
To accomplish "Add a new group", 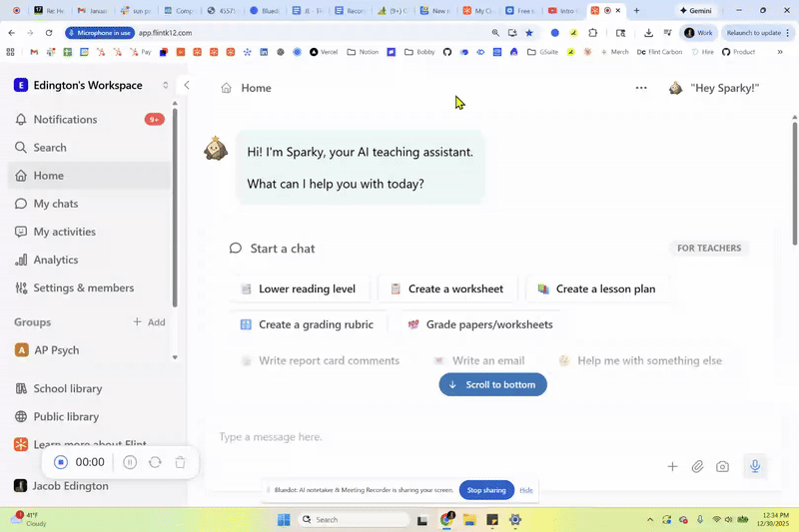I will click(149, 322).
